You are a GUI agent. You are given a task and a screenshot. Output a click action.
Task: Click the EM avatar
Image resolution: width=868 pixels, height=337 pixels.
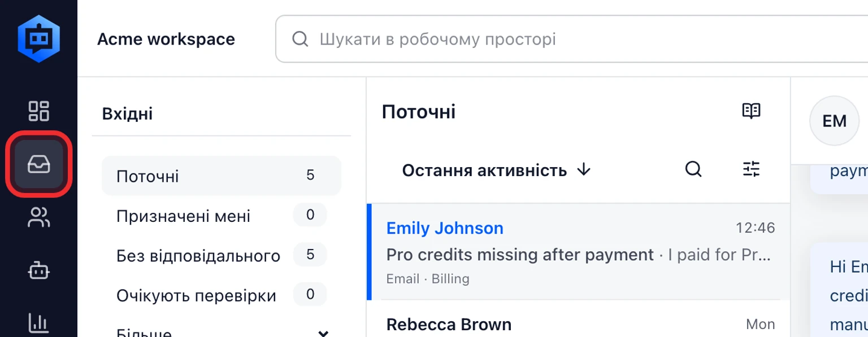tap(834, 121)
